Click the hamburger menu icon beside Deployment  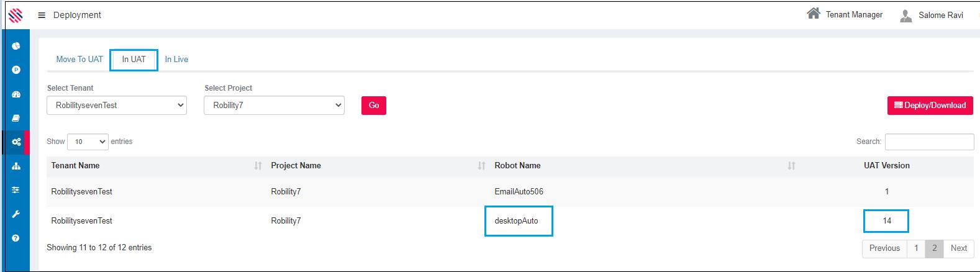pyautogui.click(x=42, y=16)
